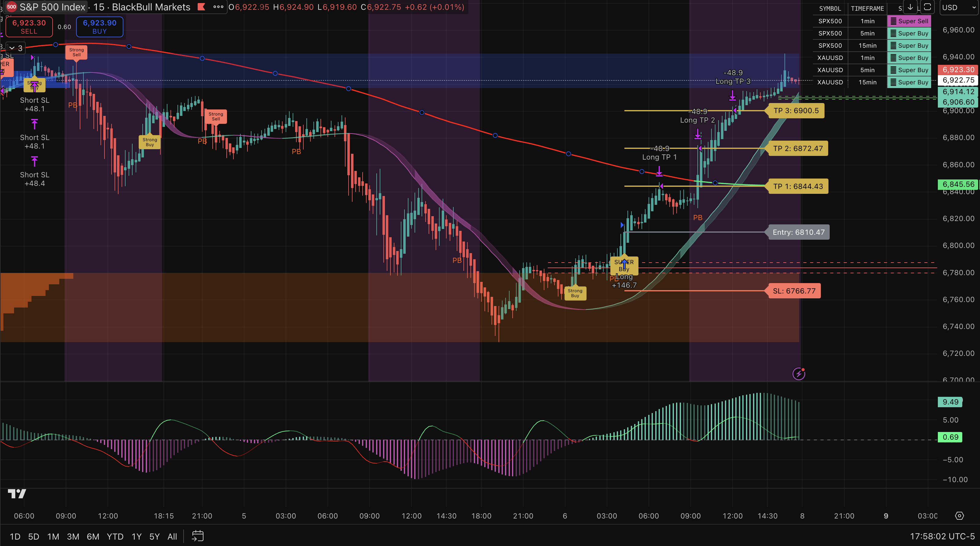The image size is (980, 546).
Task: Click the TradingView logo
Action: click(17, 494)
